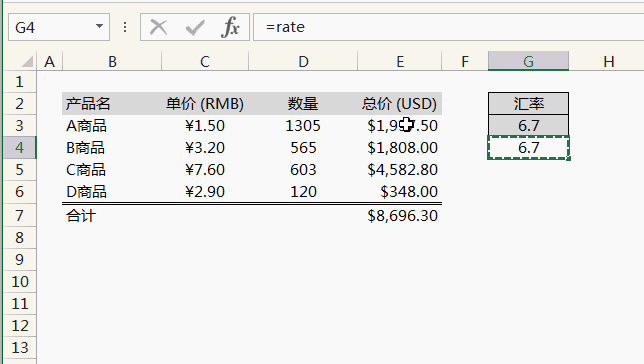Image resolution: width=644 pixels, height=364 pixels.
Task: Select column G header
Action: click(529, 62)
